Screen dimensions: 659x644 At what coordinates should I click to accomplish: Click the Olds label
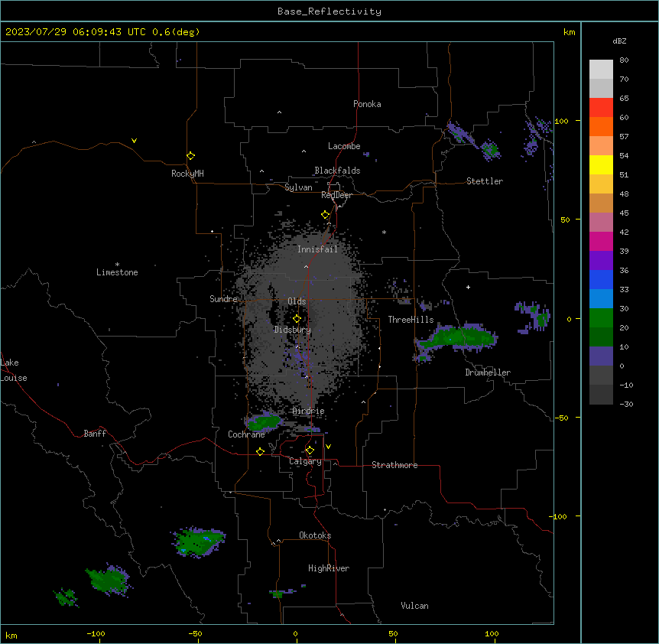click(297, 301)
